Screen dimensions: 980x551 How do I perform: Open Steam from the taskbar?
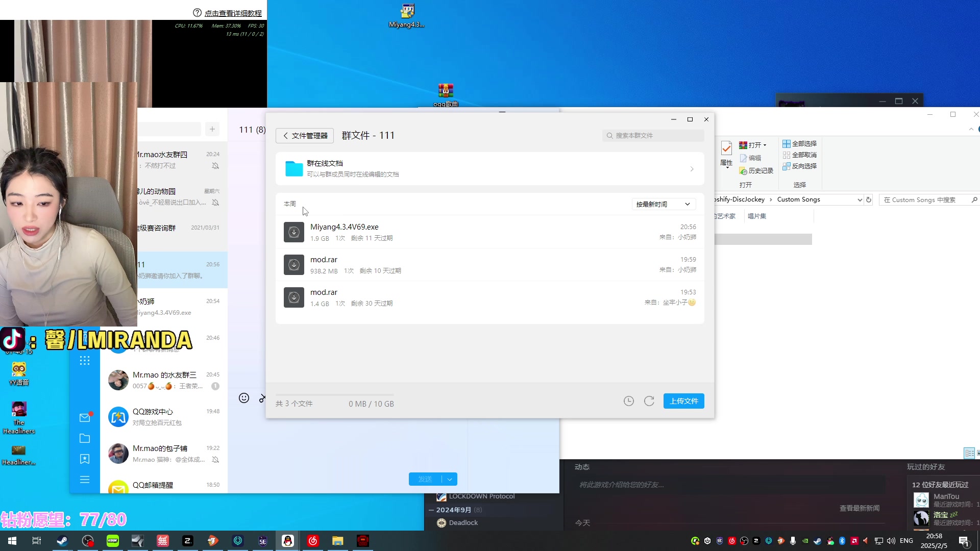[62, 541]
